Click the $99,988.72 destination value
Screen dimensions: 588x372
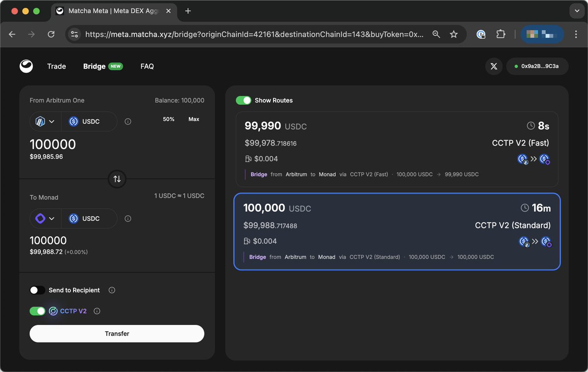(47, 251)
